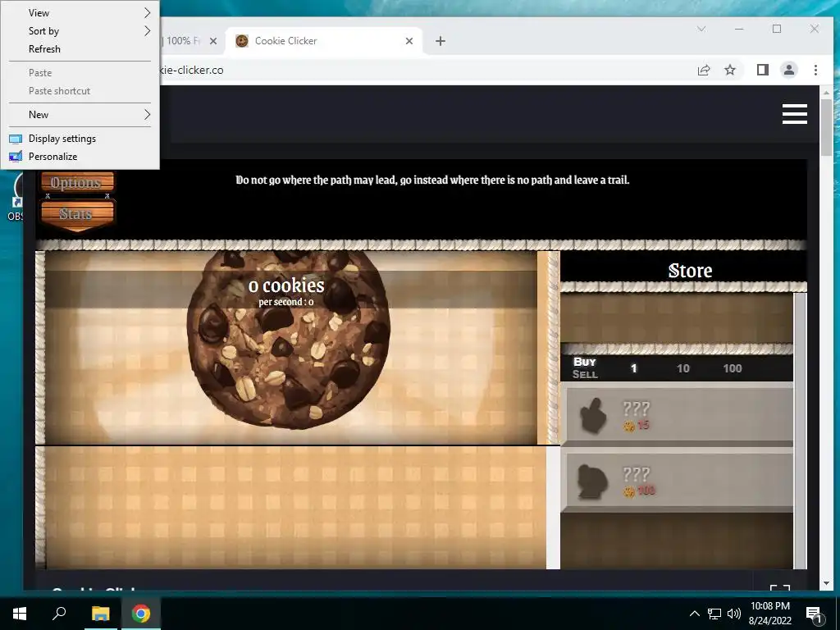Click the 'o cookies' counter text
Image resolution: width=840 pixels, height=630 pixels.
pos(286,285)
